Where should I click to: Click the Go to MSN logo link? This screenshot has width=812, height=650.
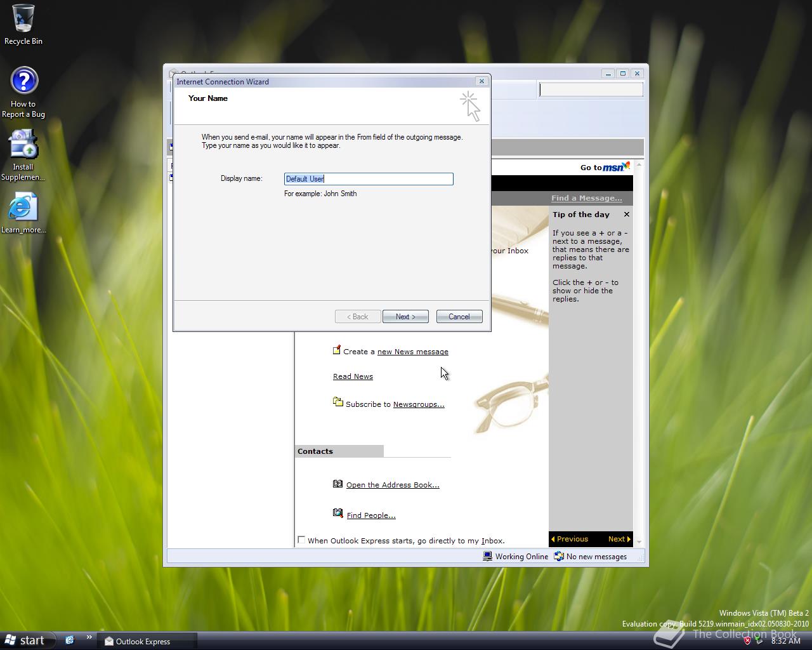[x=605, y=167]
